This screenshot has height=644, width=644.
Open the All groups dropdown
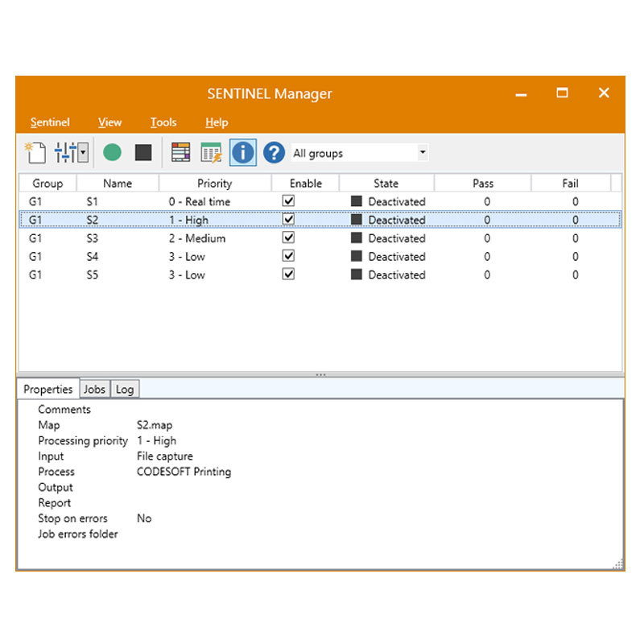tap(423, 152)
